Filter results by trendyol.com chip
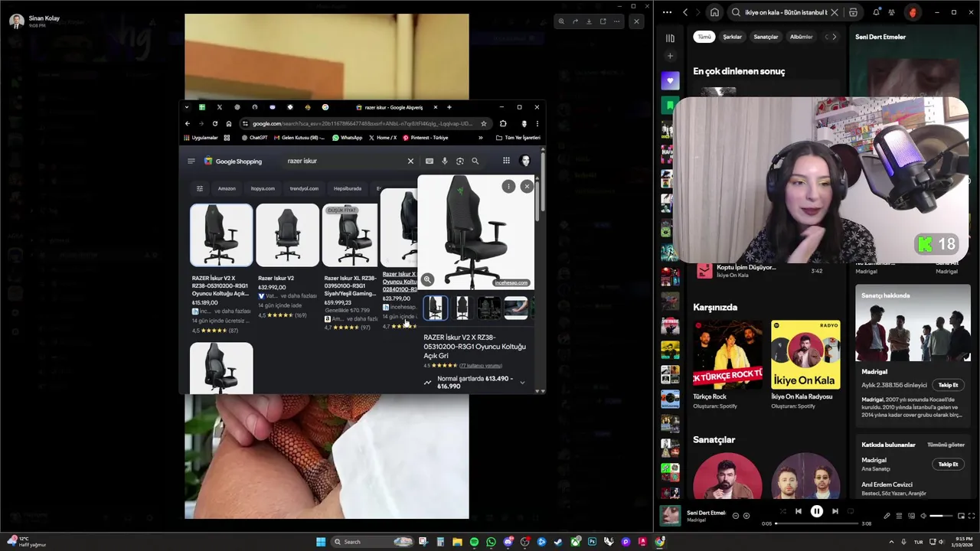This screenshot has width=980, height=551. [x=304, y=188]
